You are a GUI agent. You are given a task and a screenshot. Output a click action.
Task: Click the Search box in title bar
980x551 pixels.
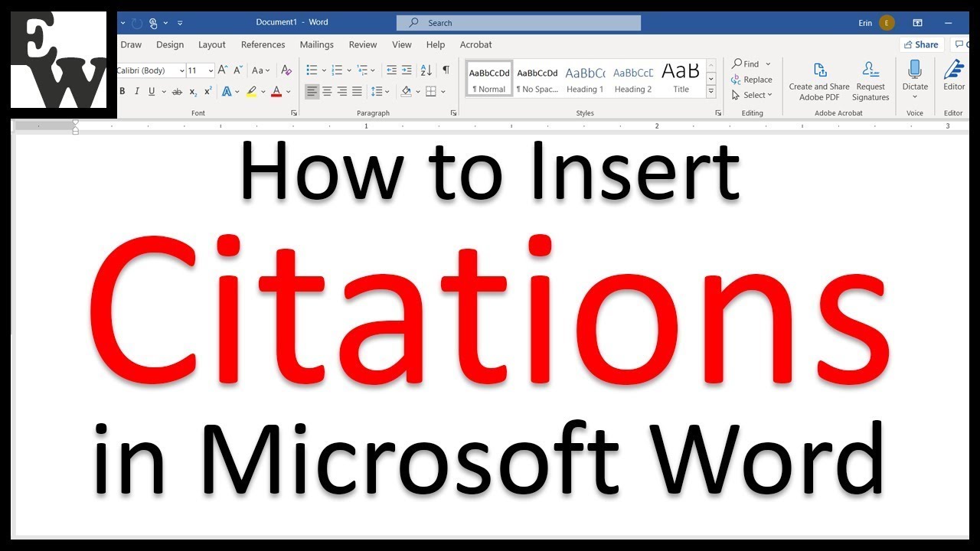[518, 23]
